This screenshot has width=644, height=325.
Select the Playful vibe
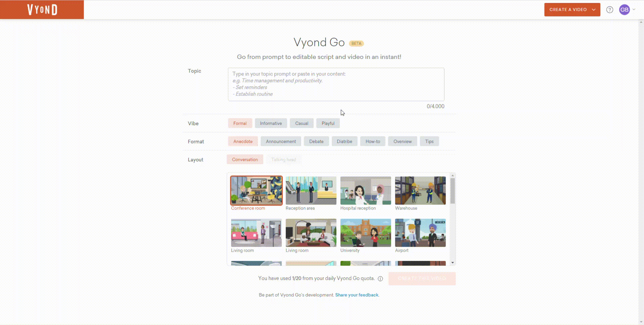click(x=328, y=123)
